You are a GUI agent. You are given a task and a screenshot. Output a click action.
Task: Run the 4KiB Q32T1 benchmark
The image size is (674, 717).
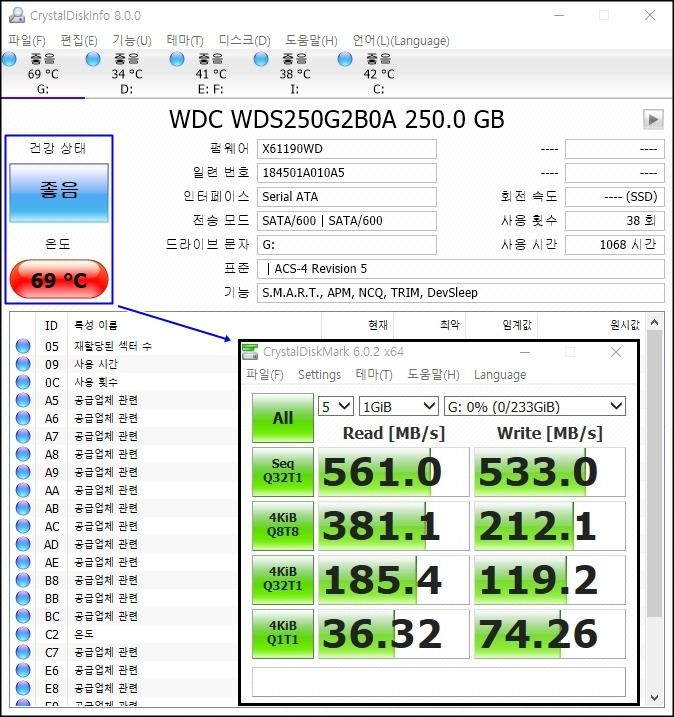point(283,579)
